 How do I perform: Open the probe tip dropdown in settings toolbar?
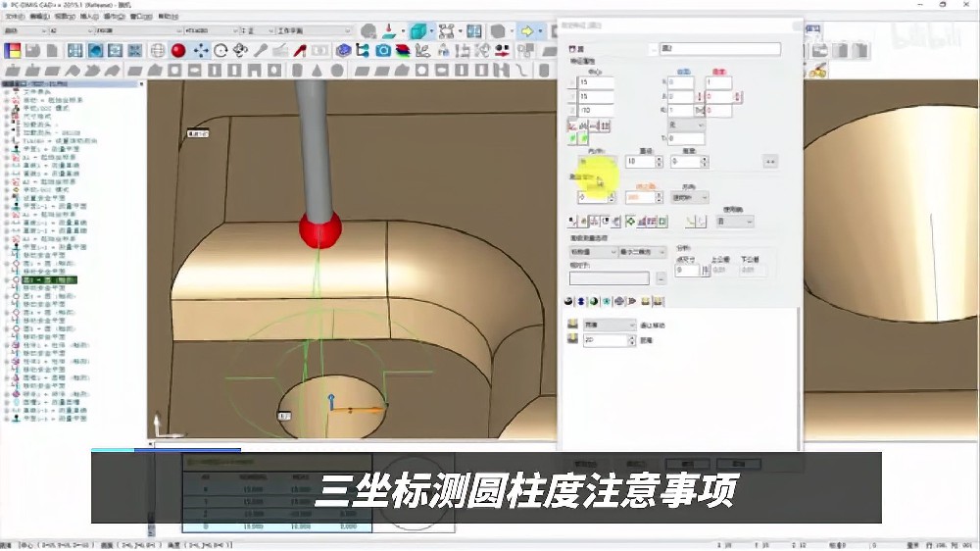(211, 30)
